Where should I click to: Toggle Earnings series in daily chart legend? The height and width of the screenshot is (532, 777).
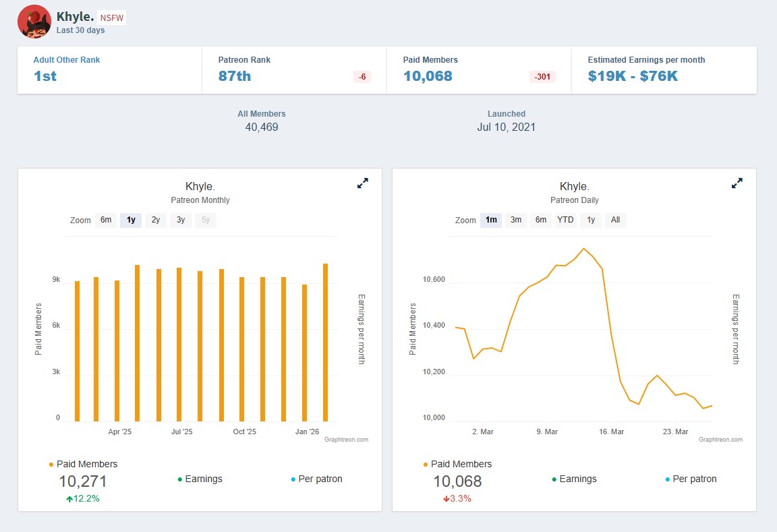point(574,479)
